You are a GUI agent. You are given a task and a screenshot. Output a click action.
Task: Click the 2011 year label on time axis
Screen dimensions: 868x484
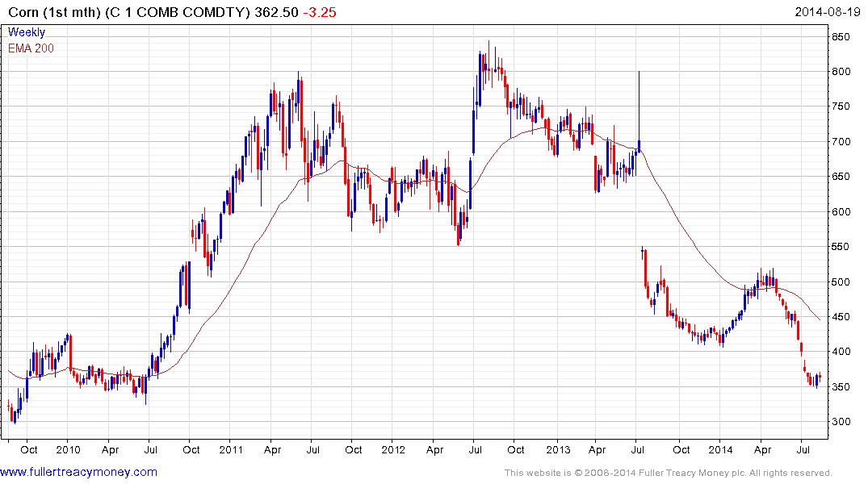[231, 449]
